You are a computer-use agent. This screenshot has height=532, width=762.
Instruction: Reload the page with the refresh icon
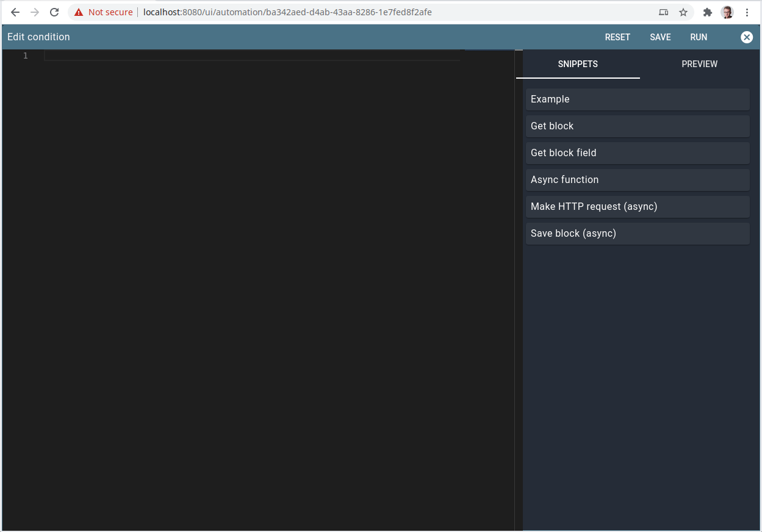tap(54, 12)
